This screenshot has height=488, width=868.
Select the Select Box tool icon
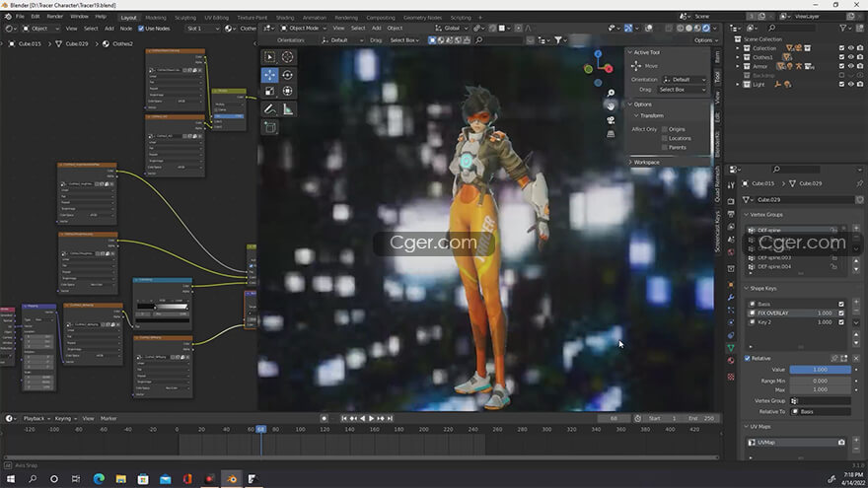point(269,57)
